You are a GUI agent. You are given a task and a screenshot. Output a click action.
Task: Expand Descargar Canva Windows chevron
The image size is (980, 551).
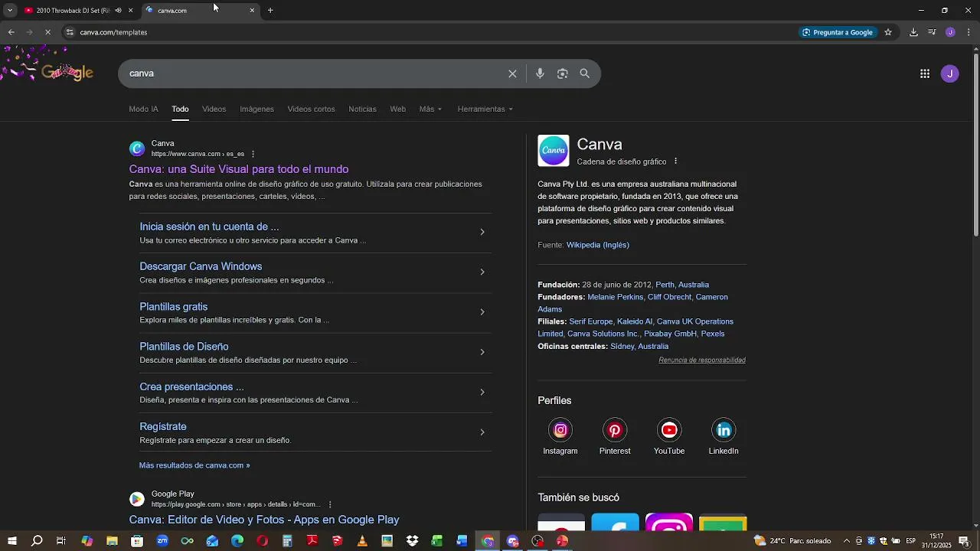click(482, 272)
